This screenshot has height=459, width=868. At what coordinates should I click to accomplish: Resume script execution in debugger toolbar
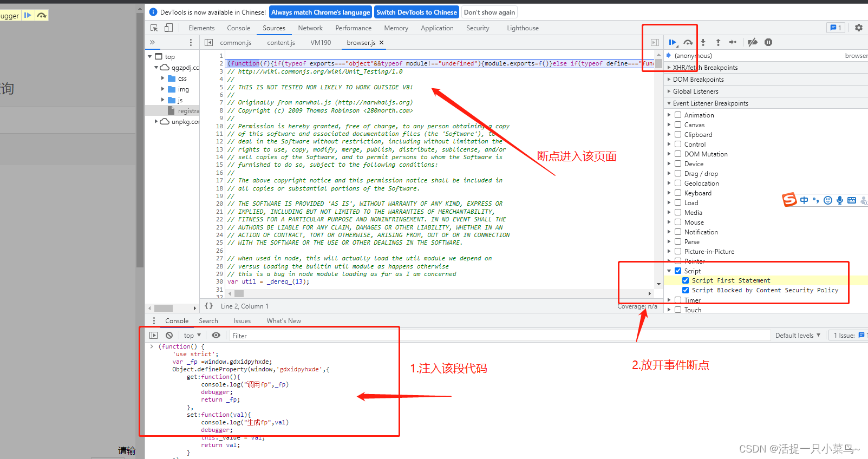click(673, 42)
